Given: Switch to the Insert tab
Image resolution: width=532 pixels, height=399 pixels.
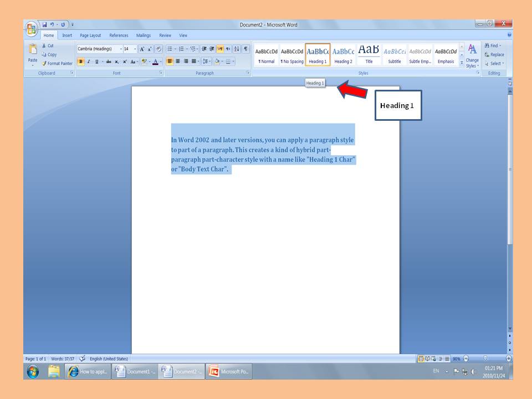Looking at the screenshot, I should click(x=67, y=35).
